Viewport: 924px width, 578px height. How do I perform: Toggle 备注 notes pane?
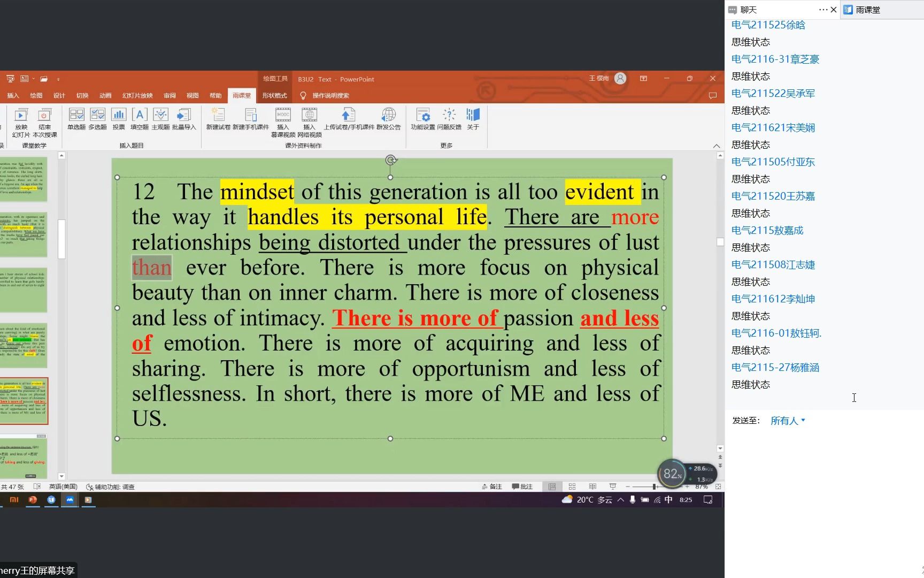pos(492,486)
